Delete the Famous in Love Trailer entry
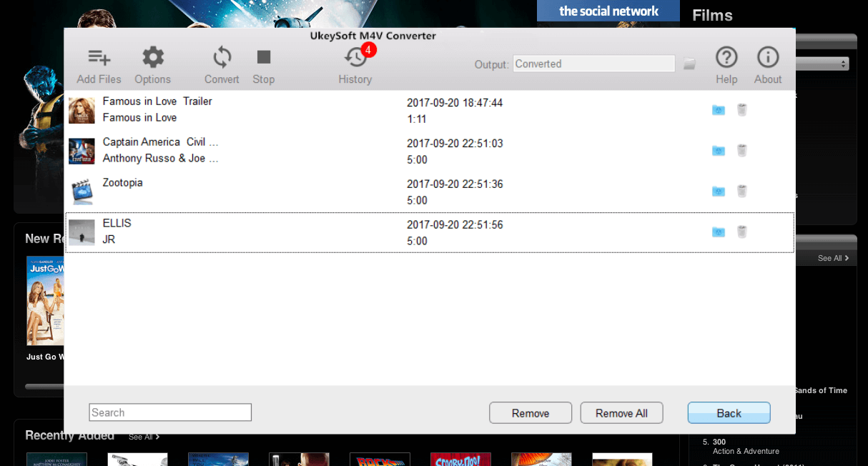Image resolution: width=868 pixels, height=466 pixels. (x=742, y=109)
